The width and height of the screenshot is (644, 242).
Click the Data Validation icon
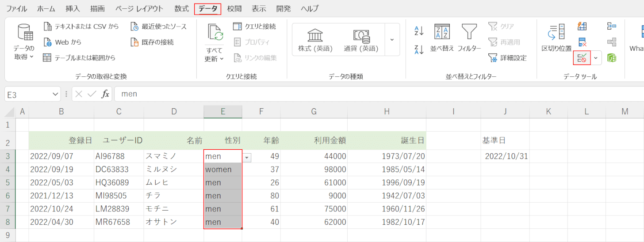(x=582, y=58)
